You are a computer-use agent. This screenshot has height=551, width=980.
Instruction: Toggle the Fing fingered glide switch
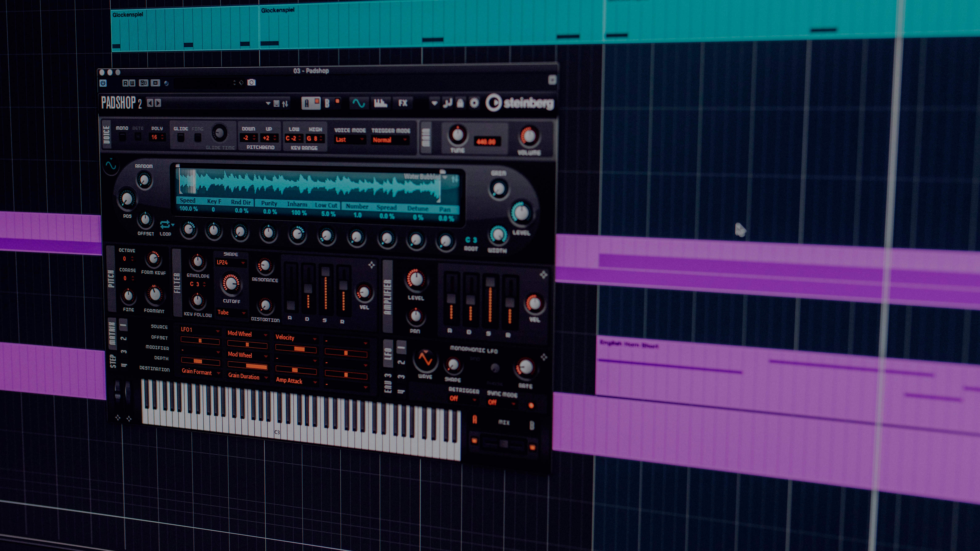coord(198,138)
